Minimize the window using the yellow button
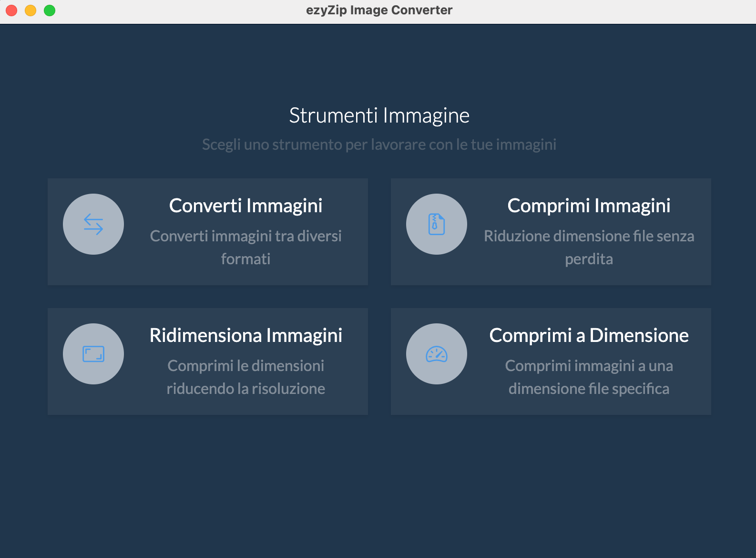 click(x=31, y=10)
